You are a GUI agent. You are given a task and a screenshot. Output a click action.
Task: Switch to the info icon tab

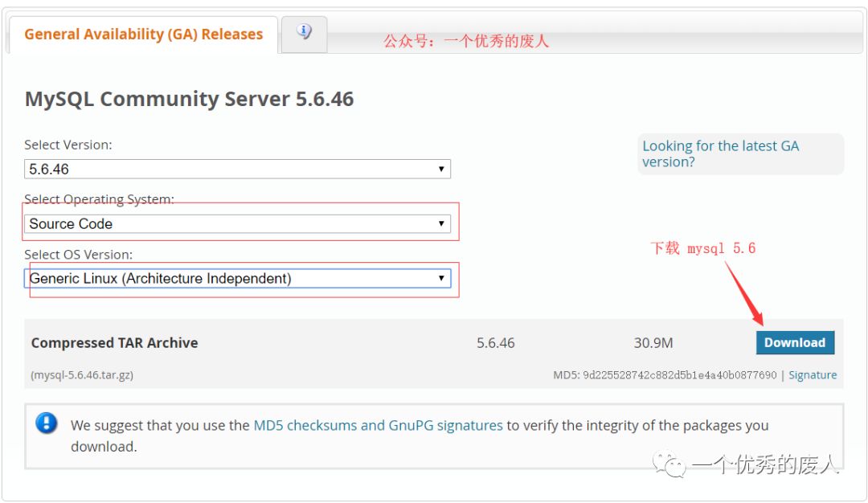[x=304, y=33]
